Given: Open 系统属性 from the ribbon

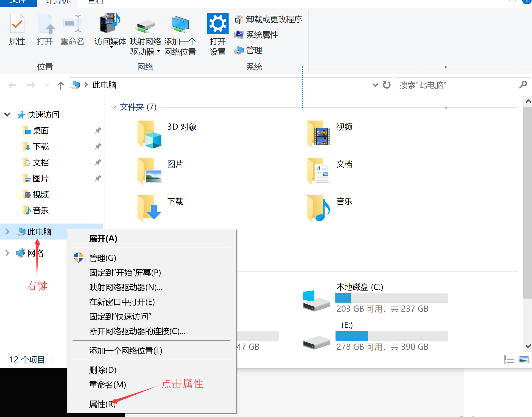Looking at the screenshot, I should [x=239, y=35].
